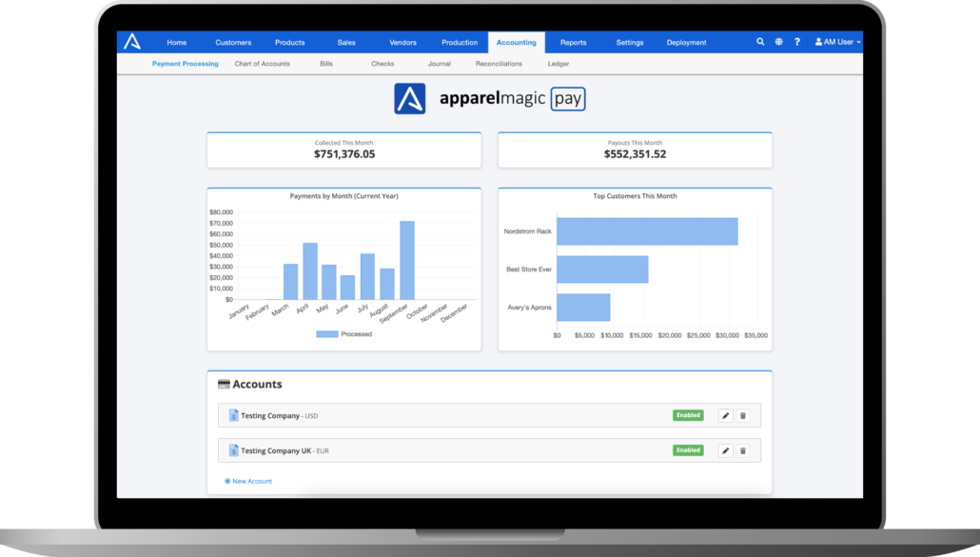
Task: Click the Nordstrom Rack axis label
Action: (527, 231)
